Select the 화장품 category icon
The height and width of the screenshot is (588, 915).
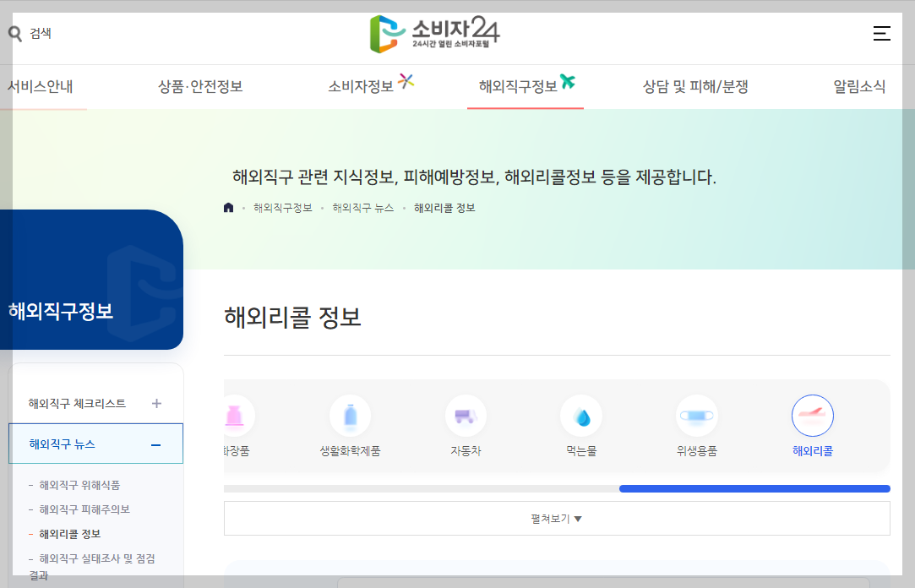click(x=235, y=416)
